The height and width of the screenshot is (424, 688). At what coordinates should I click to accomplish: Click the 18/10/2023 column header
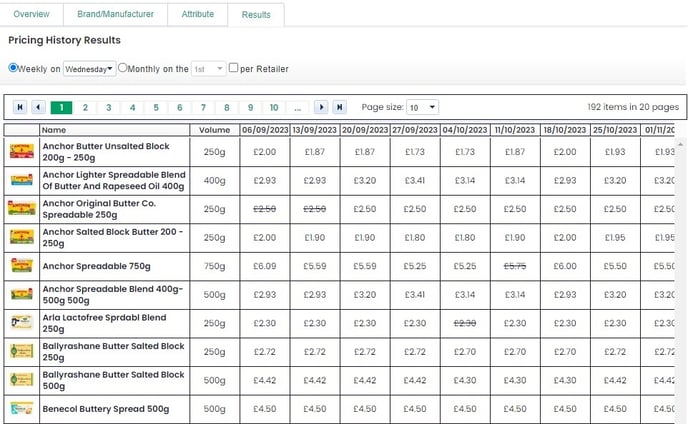565,130
